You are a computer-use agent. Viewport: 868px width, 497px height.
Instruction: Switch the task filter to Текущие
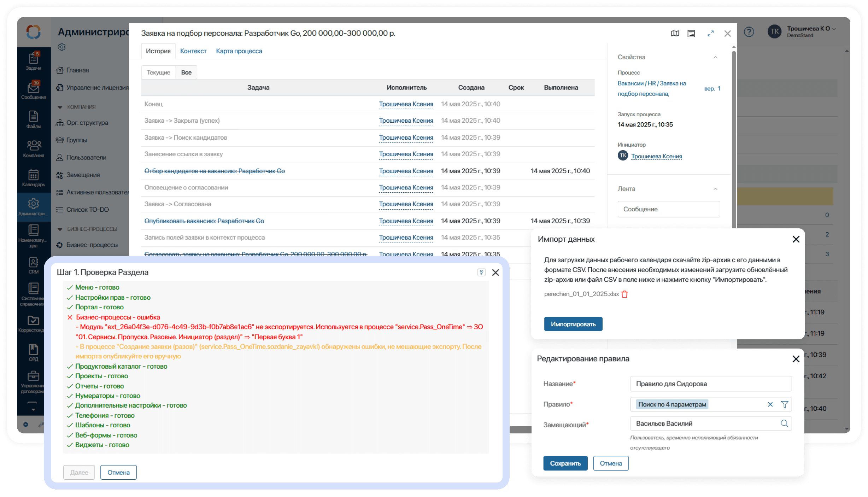click(158, 72)
